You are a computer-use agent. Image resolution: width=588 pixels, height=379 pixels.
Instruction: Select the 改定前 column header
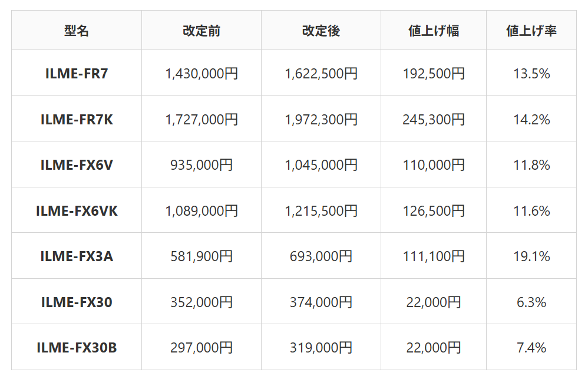201,31
